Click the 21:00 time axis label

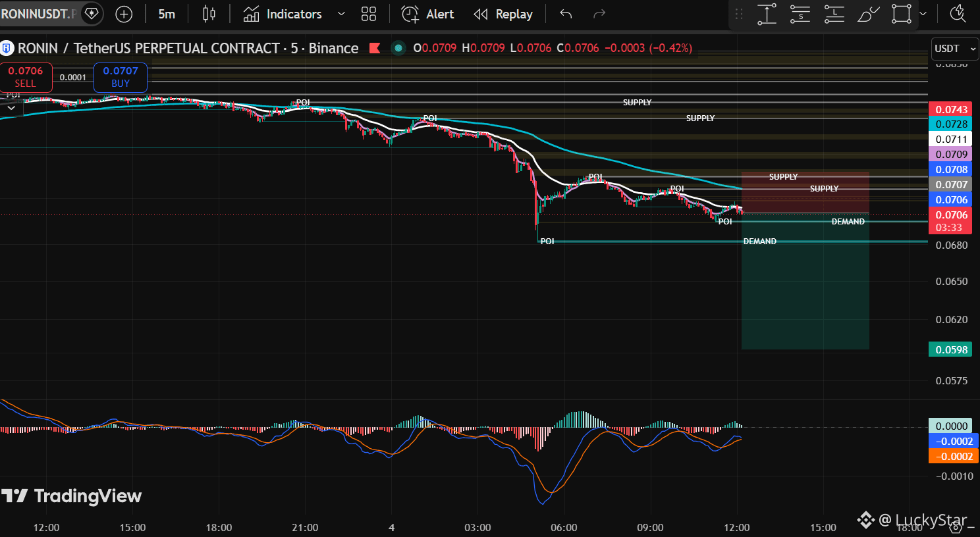[x=305, y=528]
